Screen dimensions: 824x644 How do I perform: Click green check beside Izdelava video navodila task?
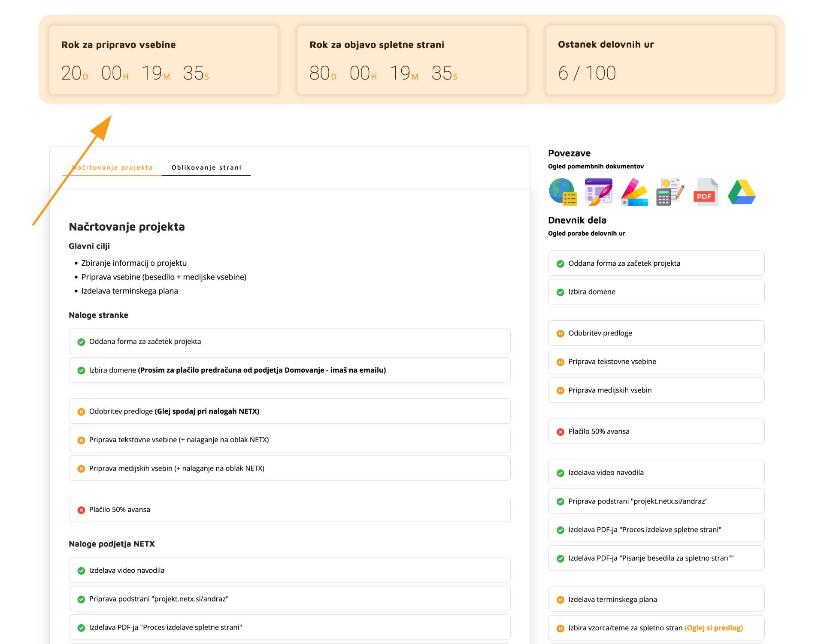[81, 571]
